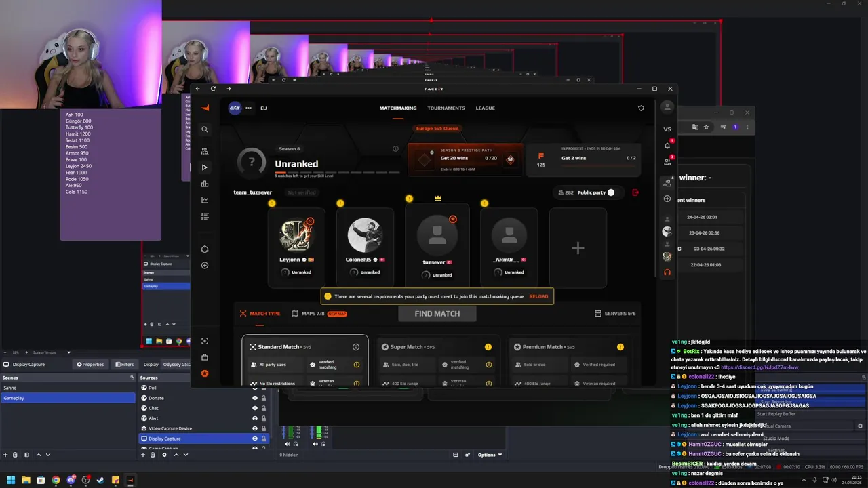Image resolution: width=868 pixels, height=488 pixels.
Task: Reload the FACEIT page with refresh arrow
Action: 213,89
